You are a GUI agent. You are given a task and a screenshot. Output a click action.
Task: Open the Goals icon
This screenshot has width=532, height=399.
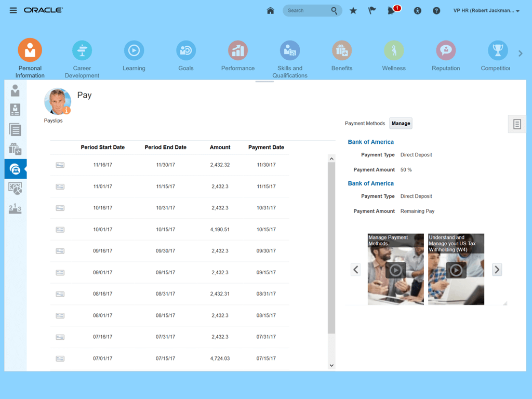point(186,50)
